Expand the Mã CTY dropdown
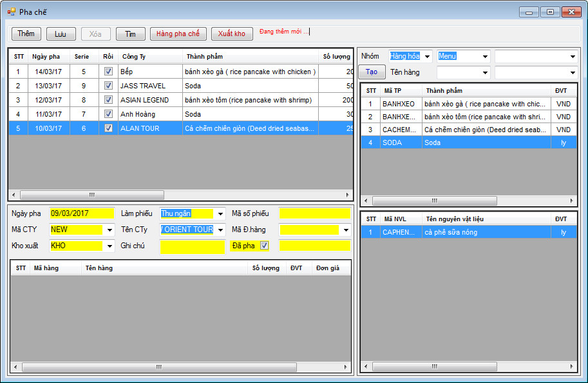588x383 pixels. point(109,230)
